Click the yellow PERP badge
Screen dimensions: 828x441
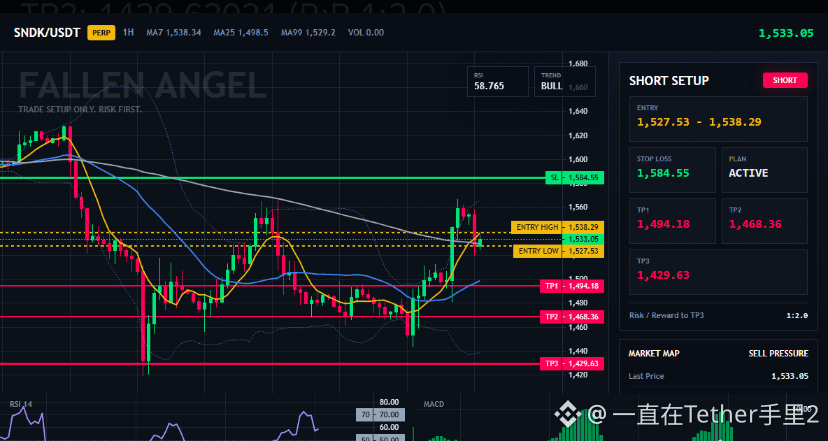[101, 33]
